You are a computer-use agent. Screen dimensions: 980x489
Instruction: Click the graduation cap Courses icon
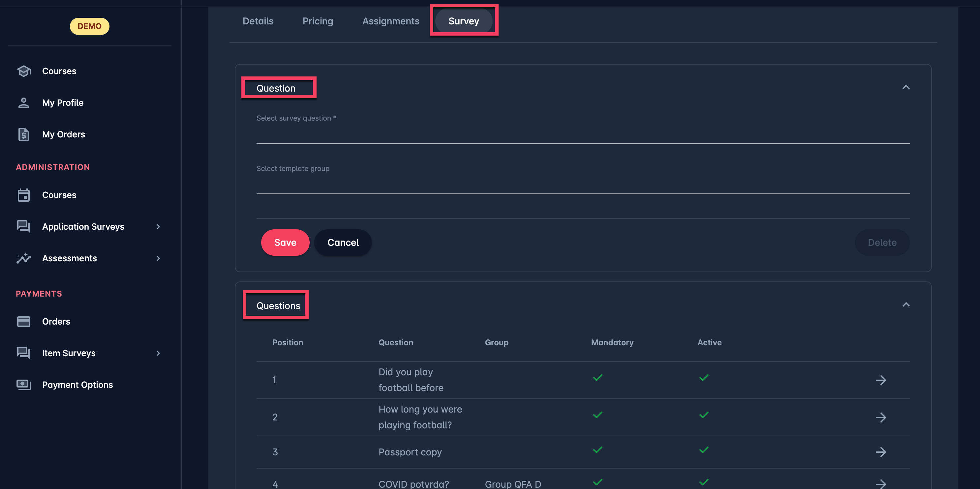click(24, 71)
